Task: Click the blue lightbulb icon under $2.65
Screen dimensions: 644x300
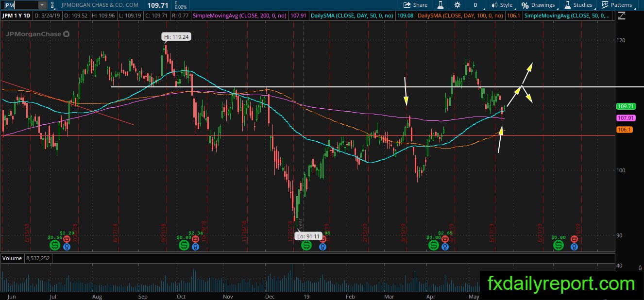Action: [x=444, y=247]
